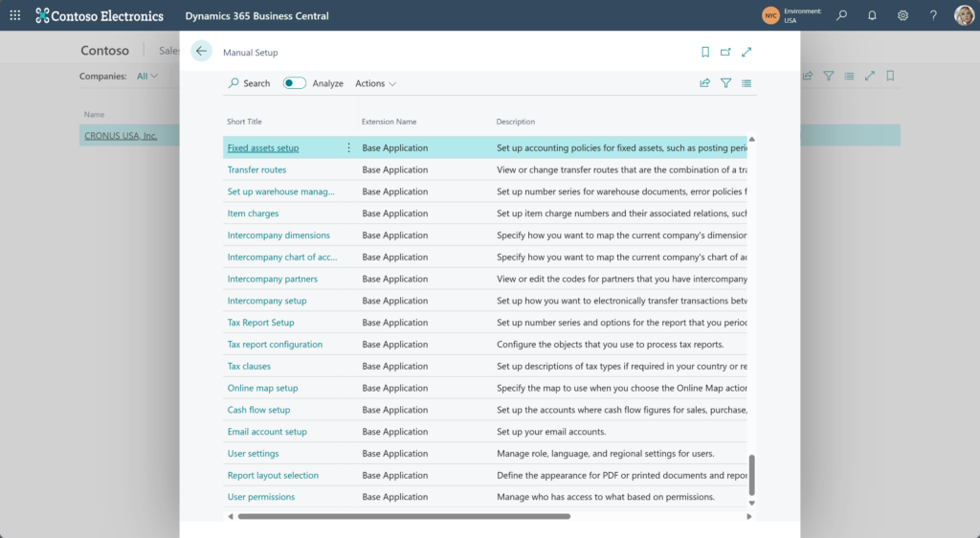Open Cash flow setup link
The width and height of the screenshot is (980, 538).
pyautogui.click(x=258, y=411)
